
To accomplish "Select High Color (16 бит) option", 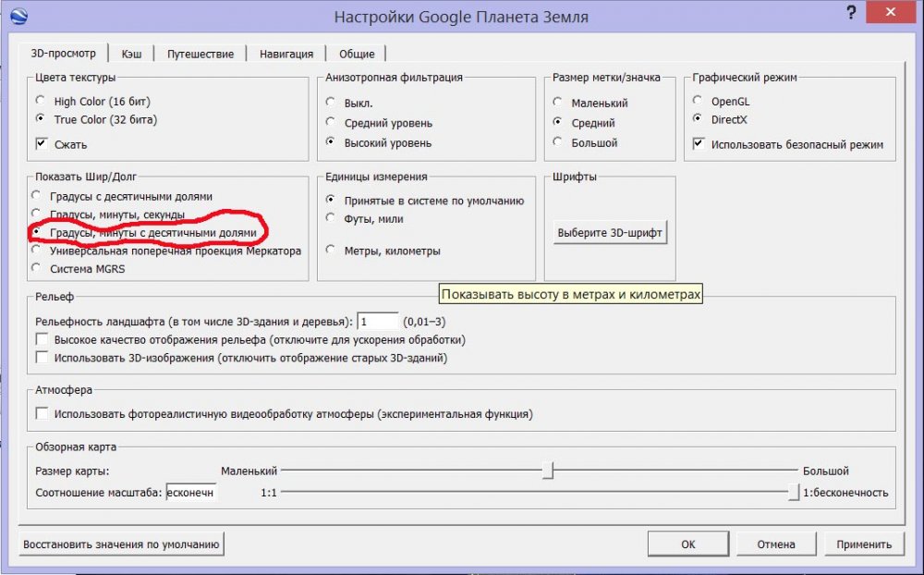I will pyautogui.click(x=93, y=101).
